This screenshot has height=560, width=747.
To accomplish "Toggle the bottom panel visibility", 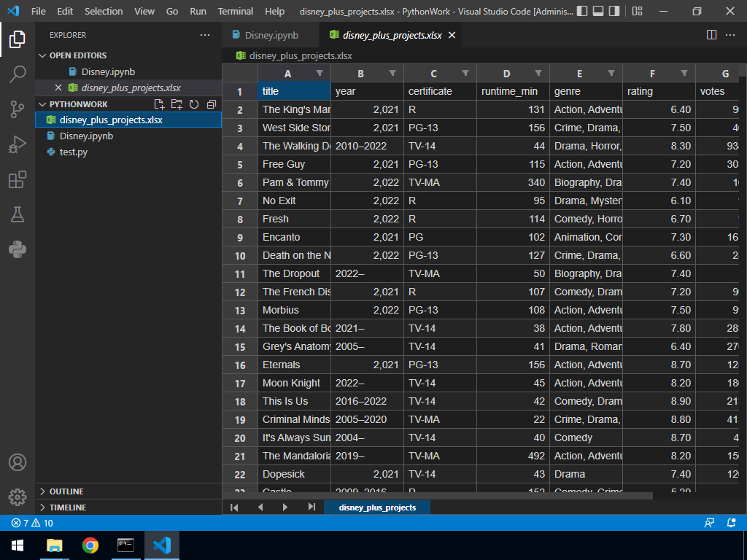I will [x=597, y=12].
